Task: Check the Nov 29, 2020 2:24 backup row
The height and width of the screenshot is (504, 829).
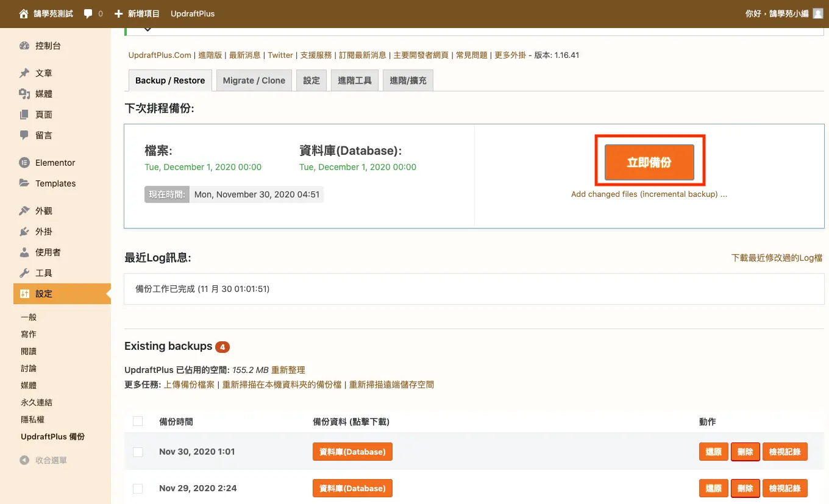Action: coord(138,488)
